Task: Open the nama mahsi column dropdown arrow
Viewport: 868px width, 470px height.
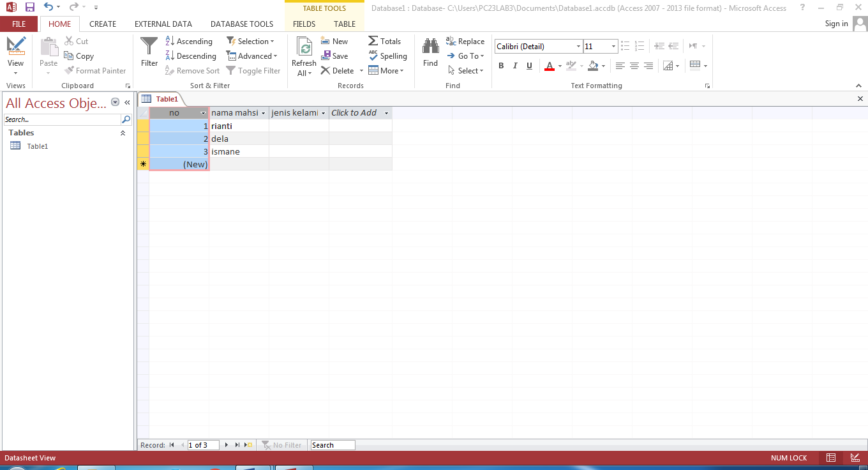Action: pos(264,113)
